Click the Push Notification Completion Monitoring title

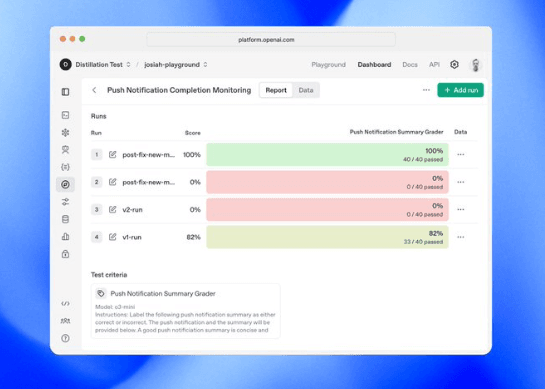179,90
